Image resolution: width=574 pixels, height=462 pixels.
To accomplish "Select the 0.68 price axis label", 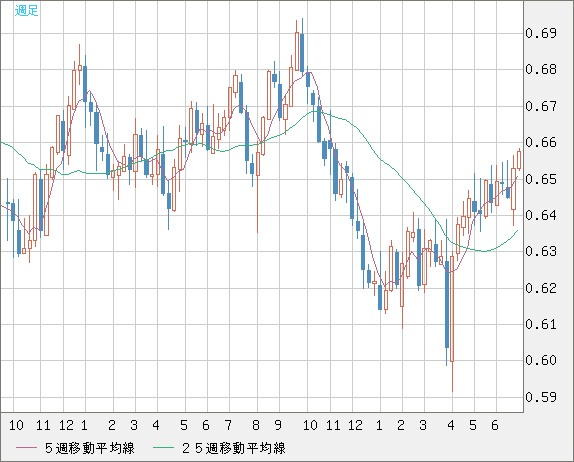I will point(541,69).
